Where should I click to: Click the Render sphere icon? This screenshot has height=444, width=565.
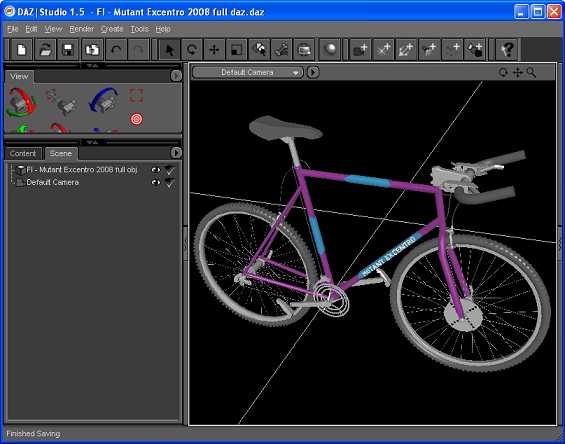[330, 49]
